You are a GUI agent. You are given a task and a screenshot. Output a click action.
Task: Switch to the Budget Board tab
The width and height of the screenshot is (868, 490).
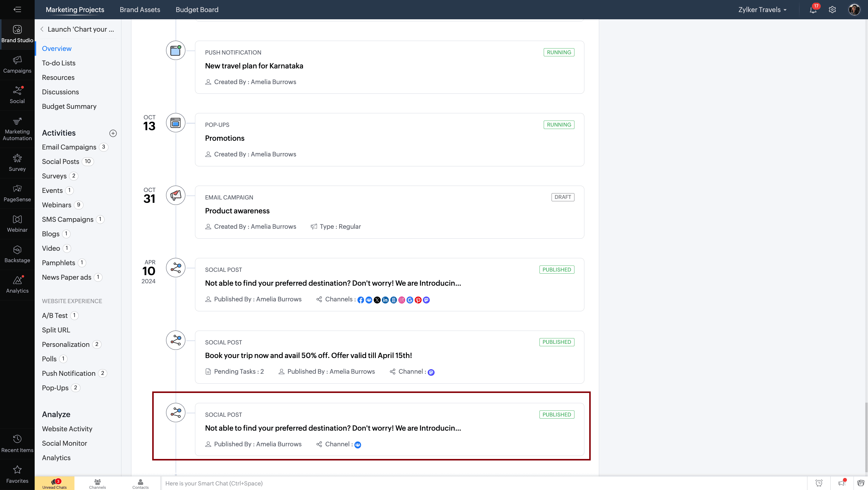(197, 10)
